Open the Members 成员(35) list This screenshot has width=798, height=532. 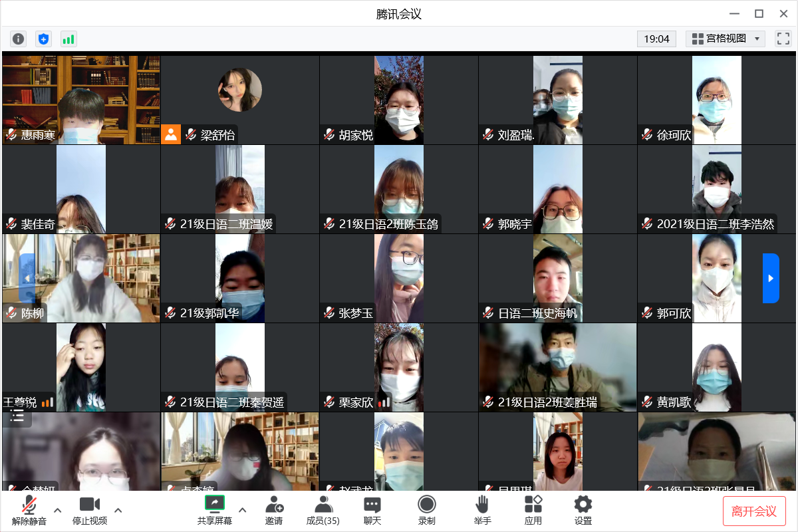tap(323, 510)
